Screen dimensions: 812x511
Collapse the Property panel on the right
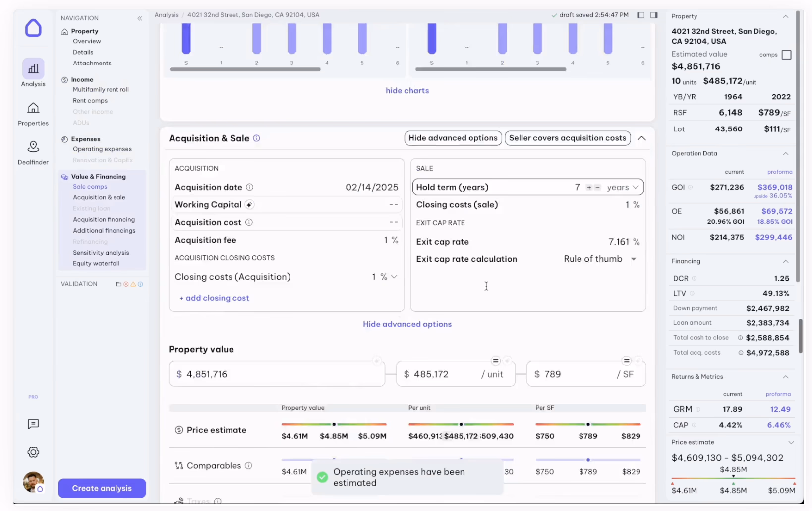pyautogui.click(x=785, y=16)
